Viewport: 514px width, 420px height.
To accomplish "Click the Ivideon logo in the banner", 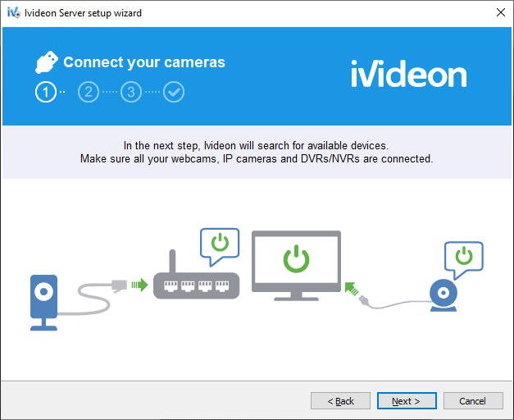I will [409, 74].
